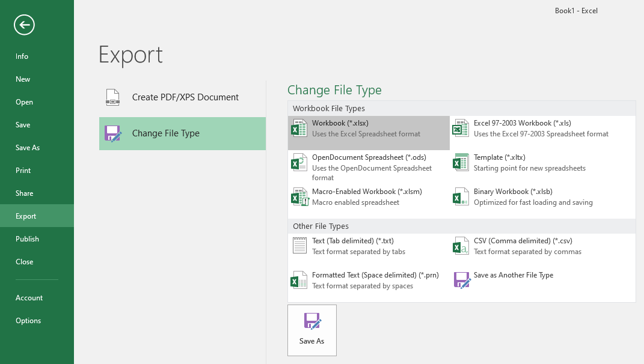
Task: Open the Info menu item
Action: (x=22, y=56)
